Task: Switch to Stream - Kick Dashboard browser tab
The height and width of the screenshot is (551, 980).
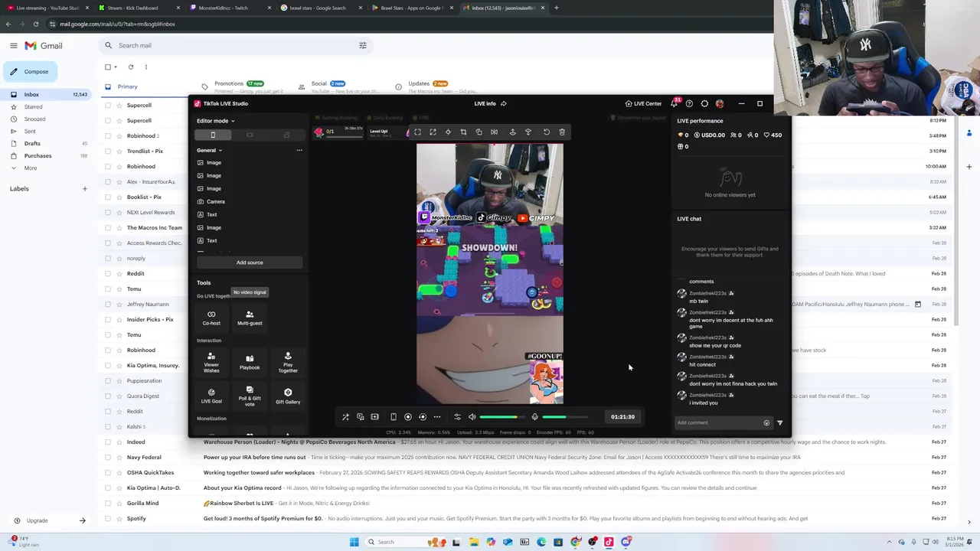Action: pyautogui.click(x=140, y=8)
